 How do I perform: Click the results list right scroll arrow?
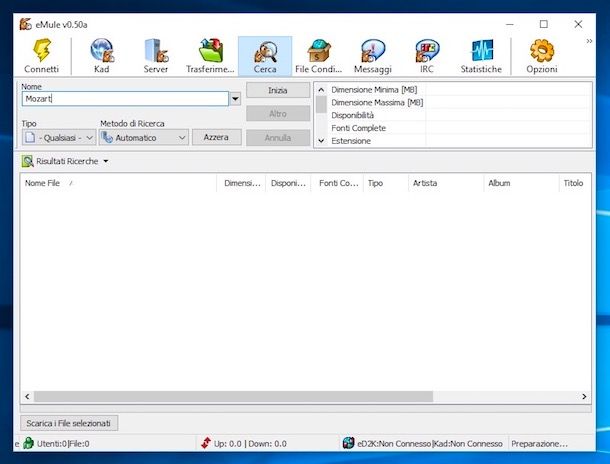coord(584,396)
